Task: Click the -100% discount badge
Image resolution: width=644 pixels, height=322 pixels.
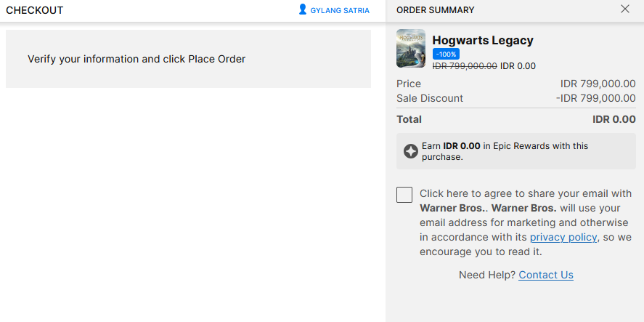Action: tap(445, 54)
